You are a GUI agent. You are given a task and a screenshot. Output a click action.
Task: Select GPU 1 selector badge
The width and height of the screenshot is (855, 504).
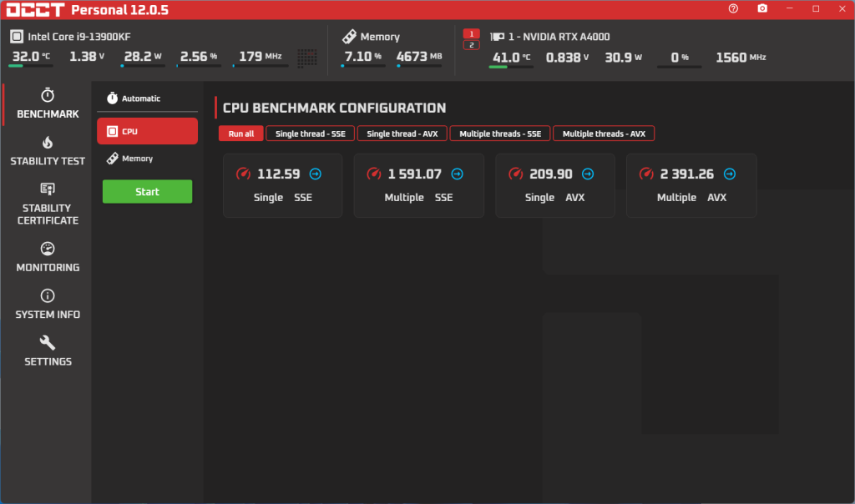click(471, 33)
